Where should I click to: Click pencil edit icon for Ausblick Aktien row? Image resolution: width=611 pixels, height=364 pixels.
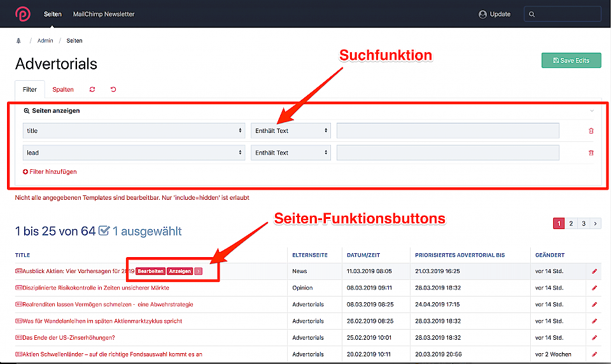click(594, 271)
